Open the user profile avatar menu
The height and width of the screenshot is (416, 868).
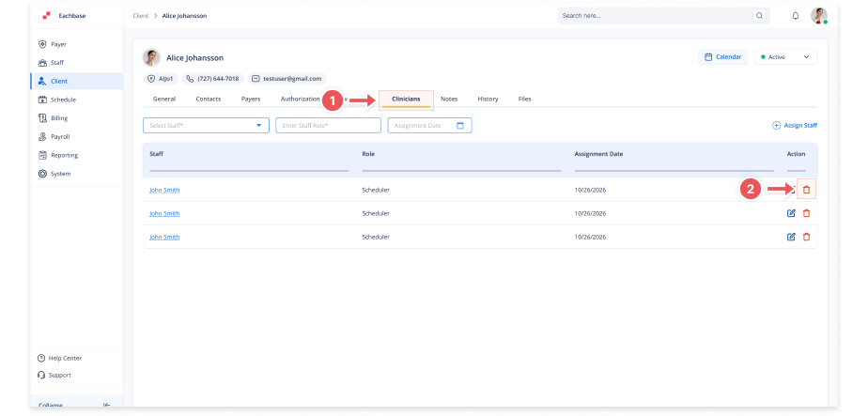click(x=819, y=15)
